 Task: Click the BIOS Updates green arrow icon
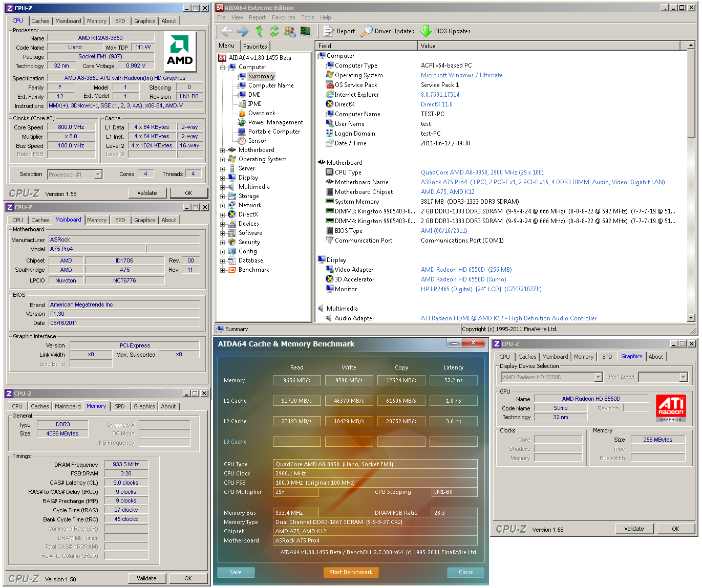click(426, 31)
